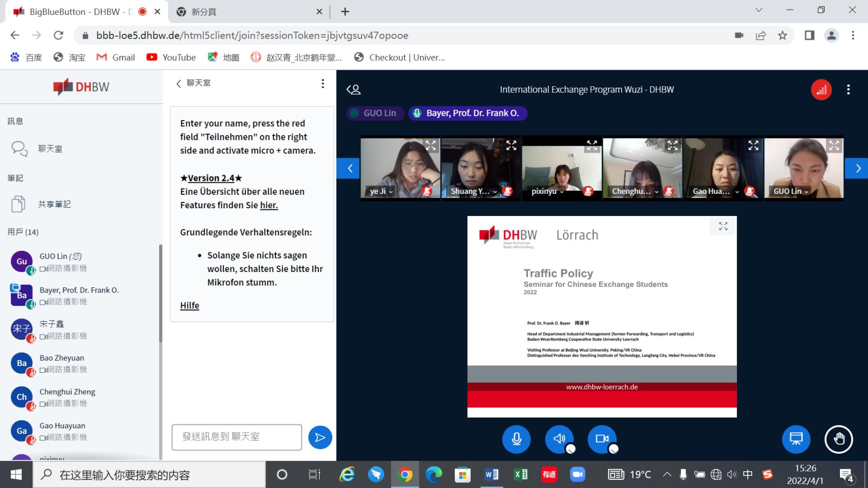868x488 pixels.
Task: Open GUO Lin webcam name dropdown
Action: tap(791, 191)
